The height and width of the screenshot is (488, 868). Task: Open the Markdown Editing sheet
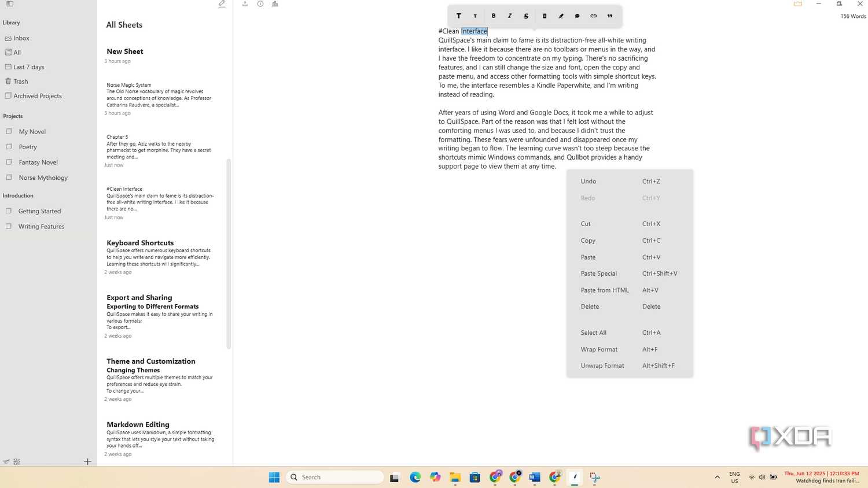click(161, 440)
